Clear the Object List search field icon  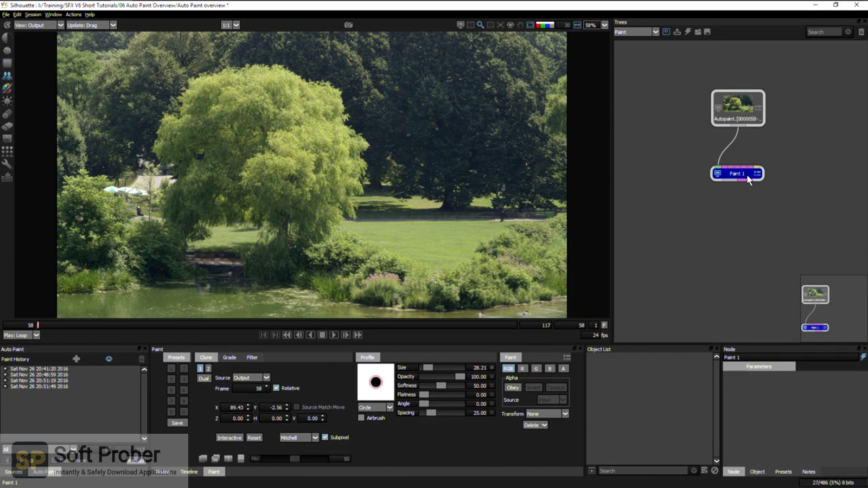coord(693,471)
